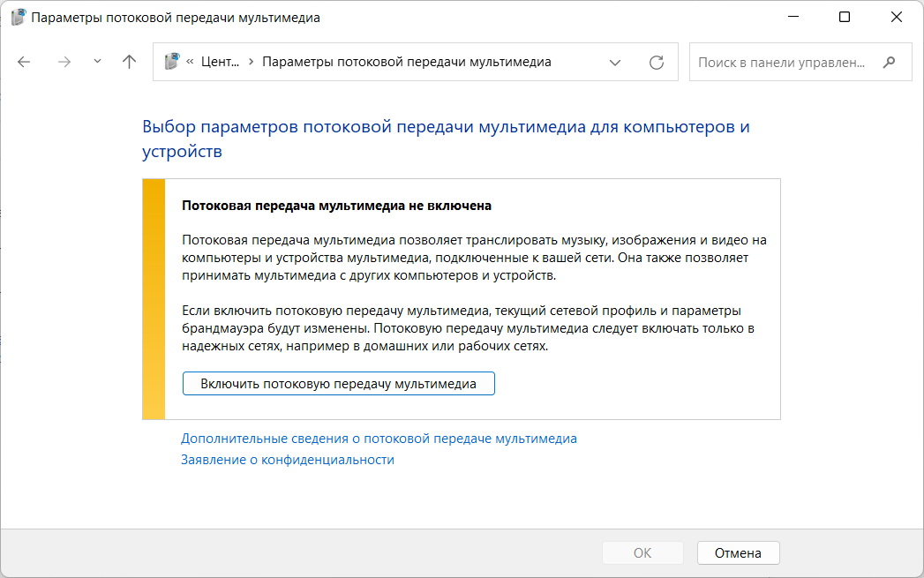Go back with the left arrow
The height and width of the screenshot is (578, 924).
(x=24, y=62)
